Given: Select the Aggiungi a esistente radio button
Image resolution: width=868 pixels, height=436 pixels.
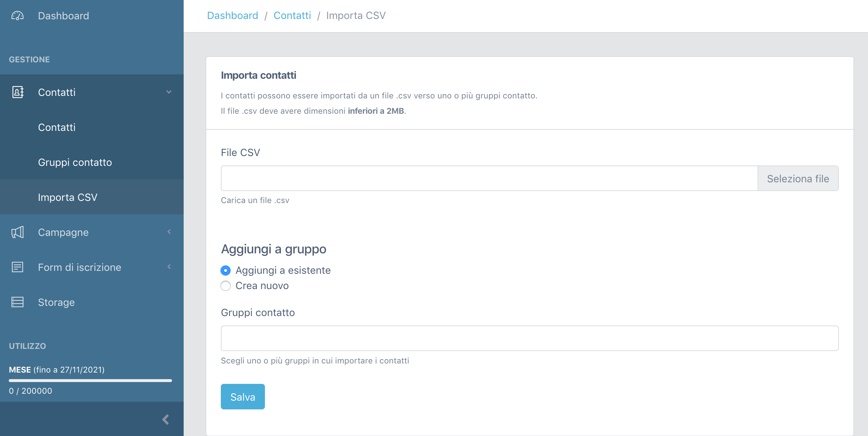Looking at the screenshot, I should (x=226, y=270).
